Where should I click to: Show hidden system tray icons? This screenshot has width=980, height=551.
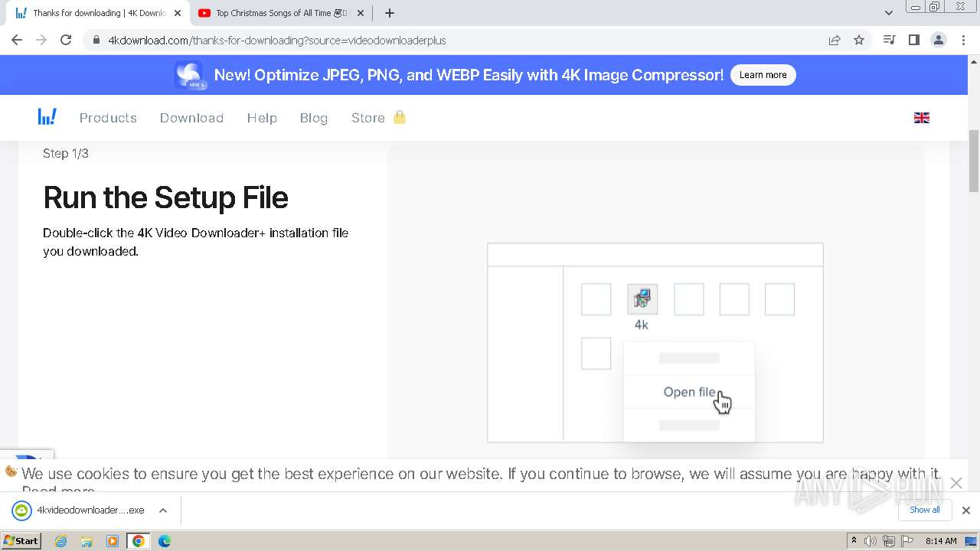(x=854, y=541)
